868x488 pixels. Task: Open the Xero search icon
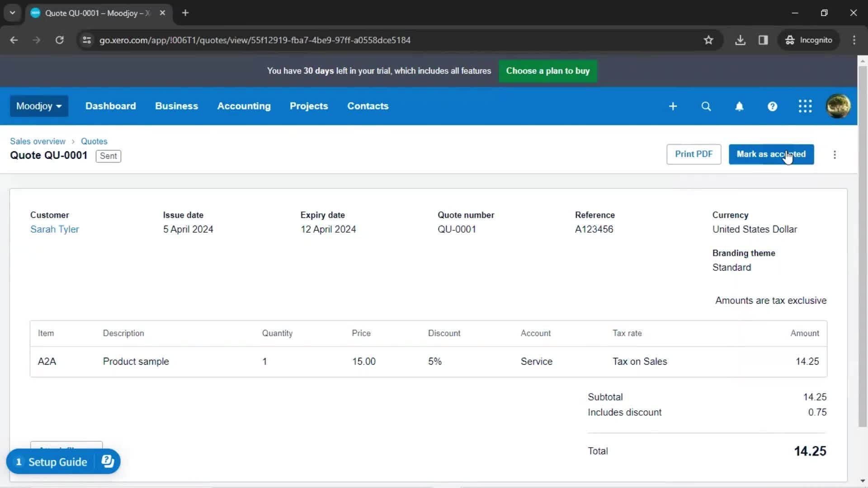(x=706, y=106)
